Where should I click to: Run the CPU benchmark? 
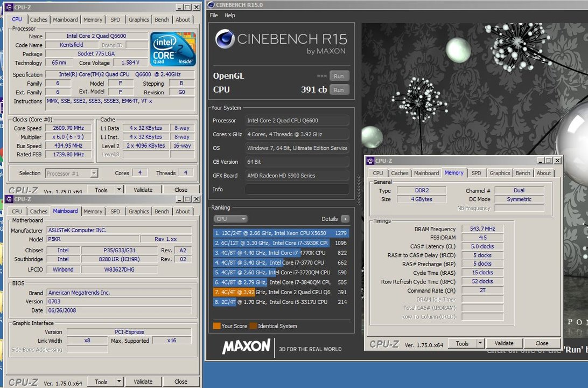(x=339, y=90)
